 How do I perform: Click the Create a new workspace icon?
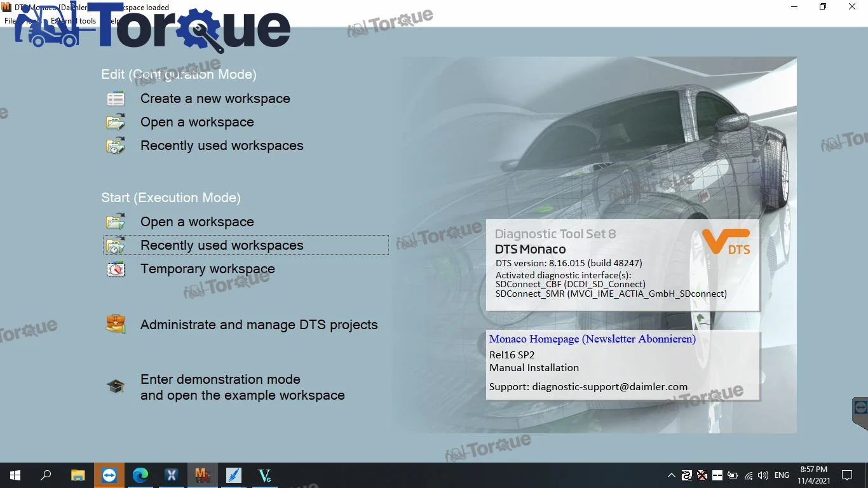tap(116, 98)
